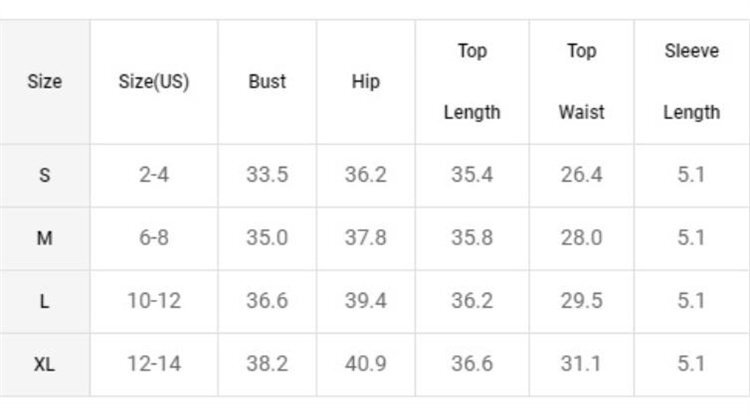The width and height of the screenshot is (750, 416).
Task: Click the 12-14 US size cell
Action: tap(153, 364)
